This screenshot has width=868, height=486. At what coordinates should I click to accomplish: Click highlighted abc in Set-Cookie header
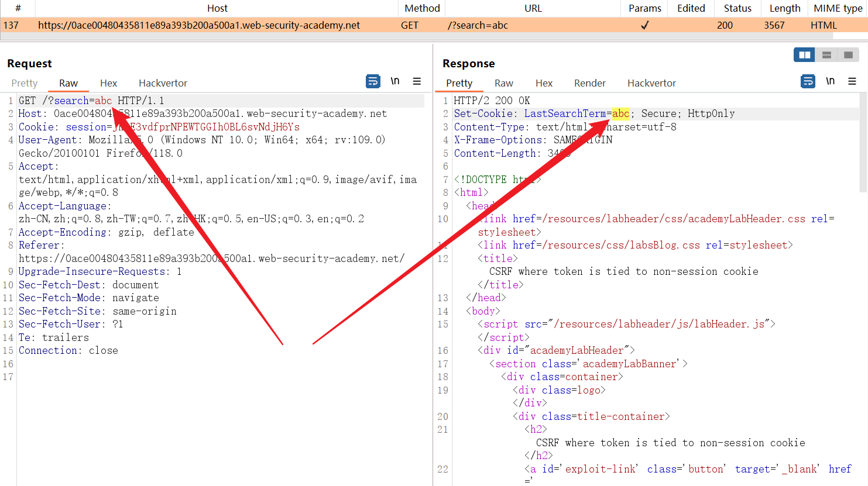coord(620,113)
